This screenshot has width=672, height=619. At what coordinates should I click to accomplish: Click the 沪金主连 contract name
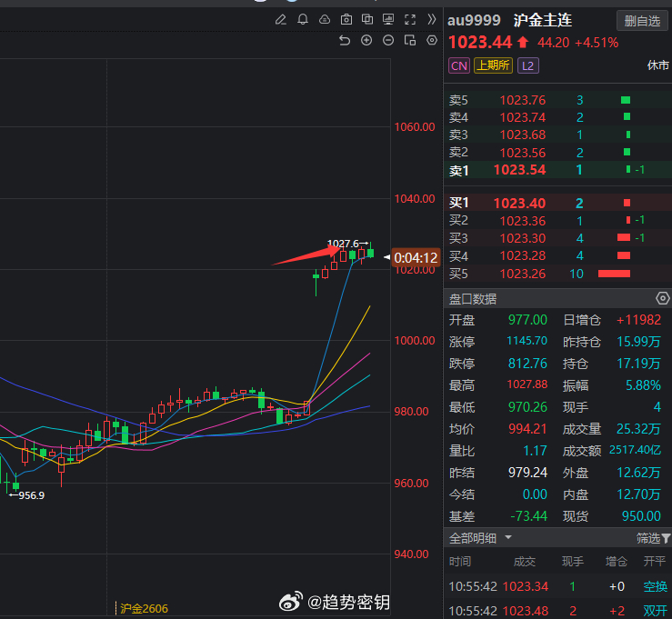coord(543,20)
